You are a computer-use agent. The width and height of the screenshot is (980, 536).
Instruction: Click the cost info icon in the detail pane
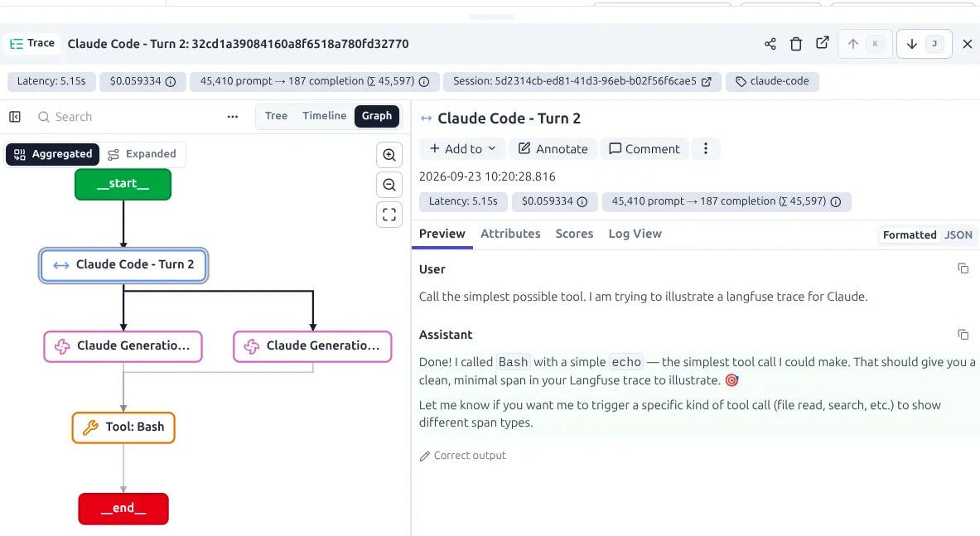pyautogui.click(x=582, y=202)
